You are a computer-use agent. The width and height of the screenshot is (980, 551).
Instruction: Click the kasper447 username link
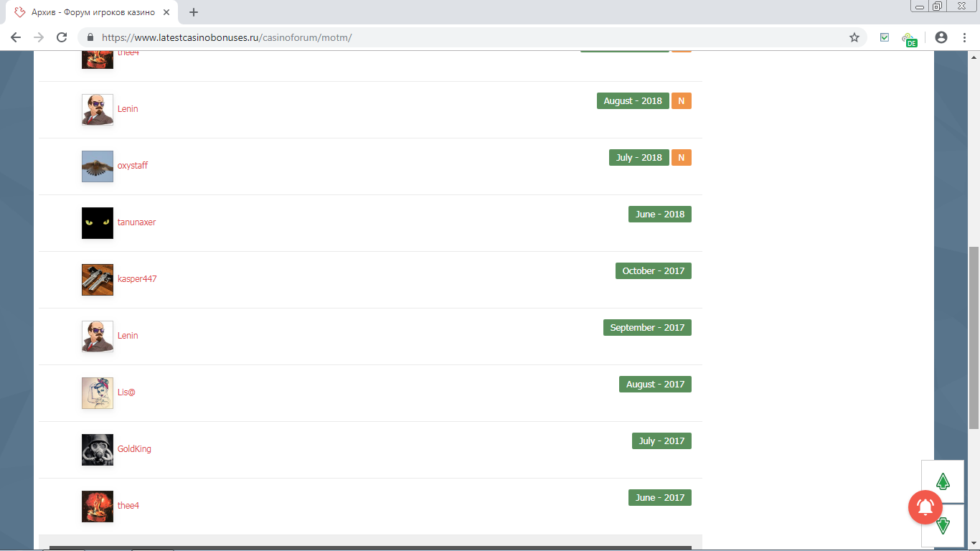(137, 279)
